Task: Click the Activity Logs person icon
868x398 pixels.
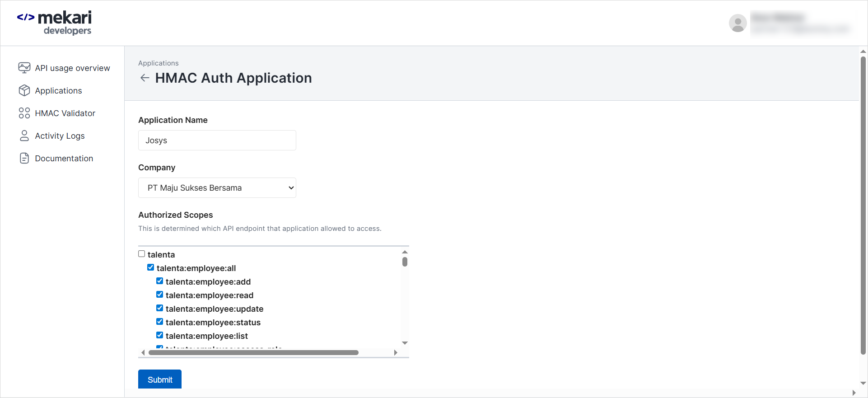Action: pyautogui.click(x=24, y=136)
